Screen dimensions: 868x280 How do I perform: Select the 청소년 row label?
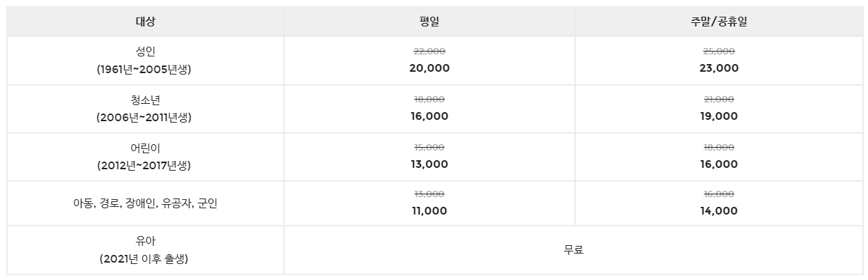point(145,101)
